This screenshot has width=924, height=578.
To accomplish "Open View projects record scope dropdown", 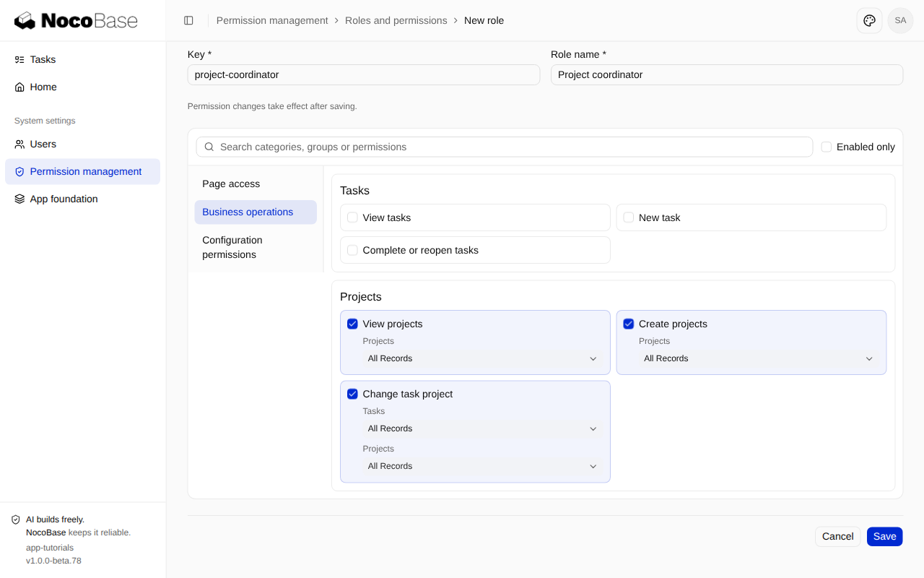I will click(483, 358).
